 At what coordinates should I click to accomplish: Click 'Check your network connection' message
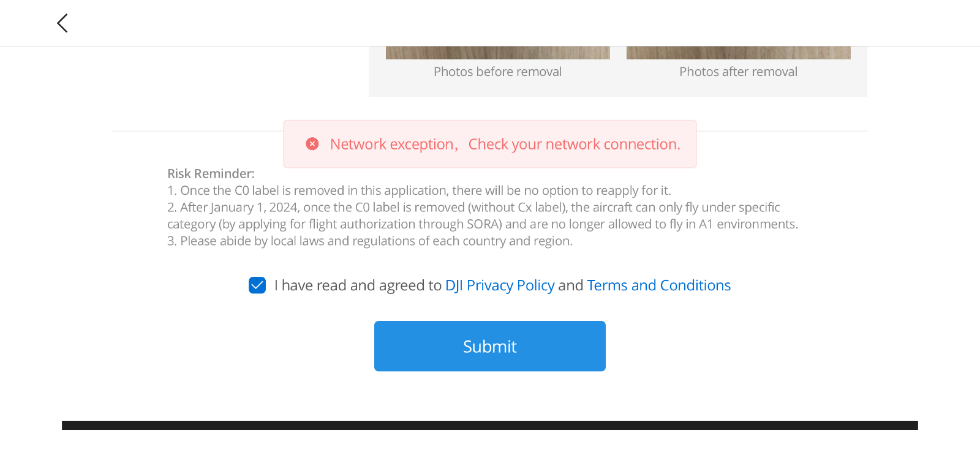pos(575,144)
